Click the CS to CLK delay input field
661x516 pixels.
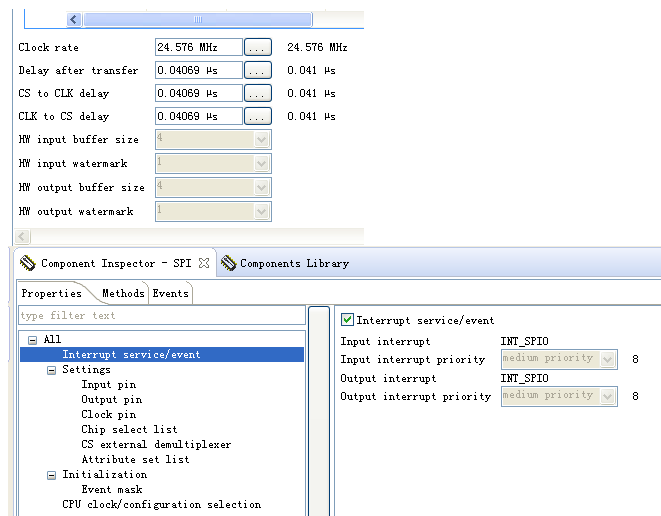[x=199, y=93]
